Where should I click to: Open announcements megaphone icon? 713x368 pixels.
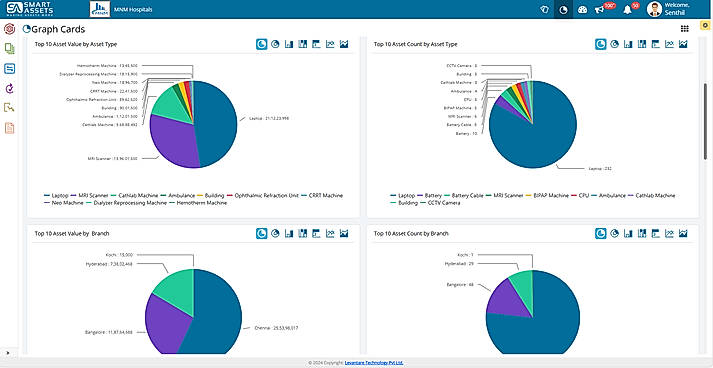(x=600, y=10)
